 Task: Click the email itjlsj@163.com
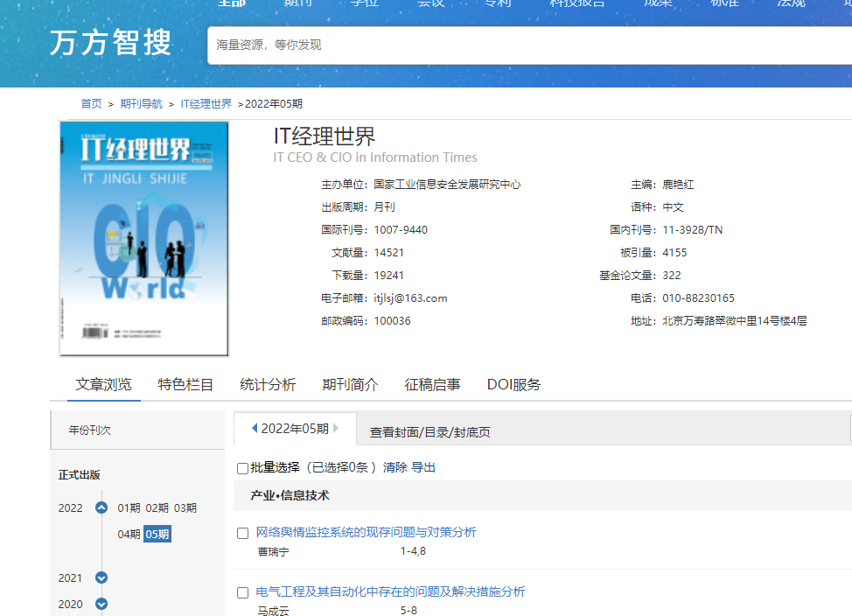coord(411,298)
